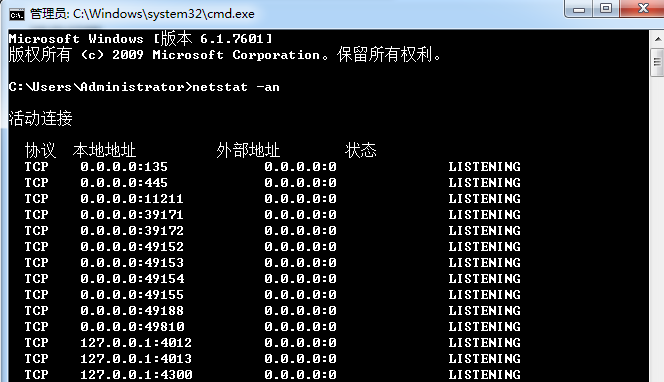This screenshot has height=382, width=664.
Task: Close the command prompt window
Action: [x=643, y=8]
